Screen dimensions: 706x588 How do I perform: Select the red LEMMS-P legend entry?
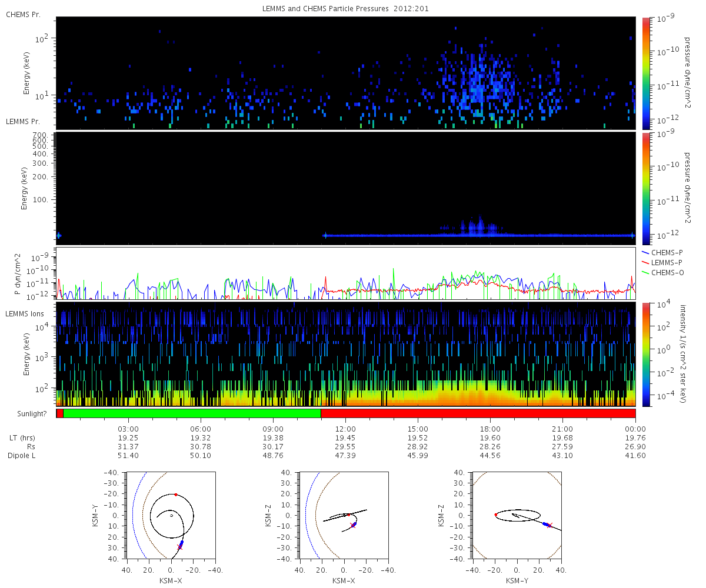tap(665, 262)
